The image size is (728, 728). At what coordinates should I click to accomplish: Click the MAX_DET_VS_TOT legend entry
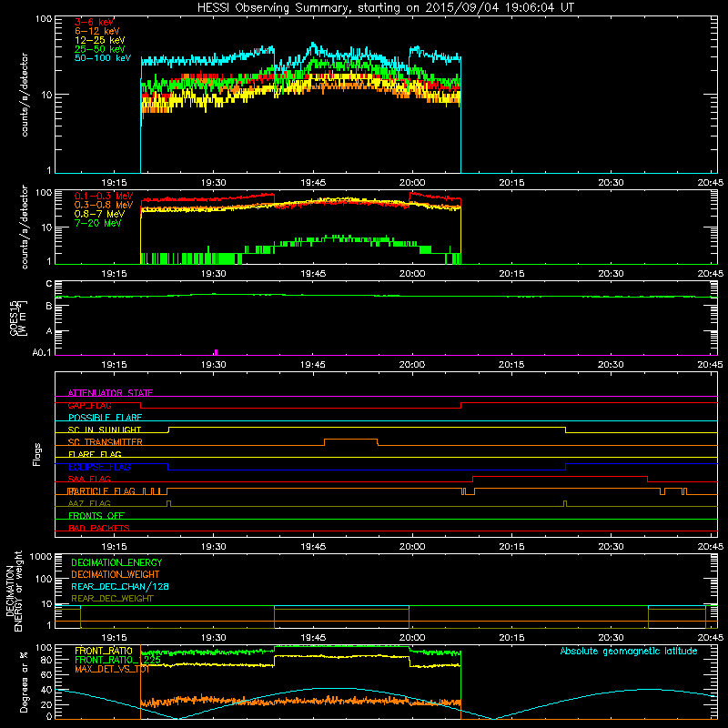pyautogui.click(x=112, y=669)
